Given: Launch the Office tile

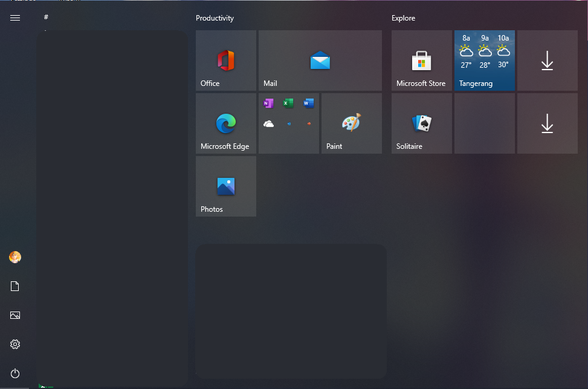Looking at the screenshot, I should (226, 60).
